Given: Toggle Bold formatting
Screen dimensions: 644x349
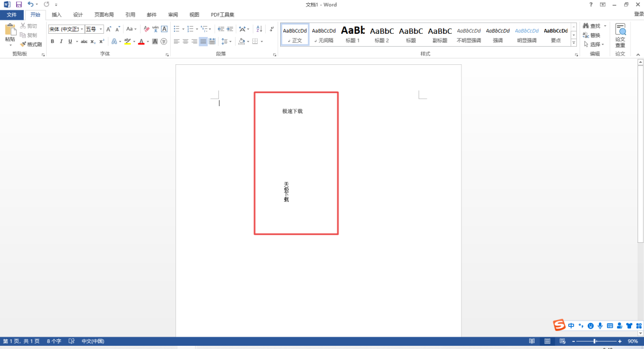Looking at the screenshot, I should click(52, 41).
